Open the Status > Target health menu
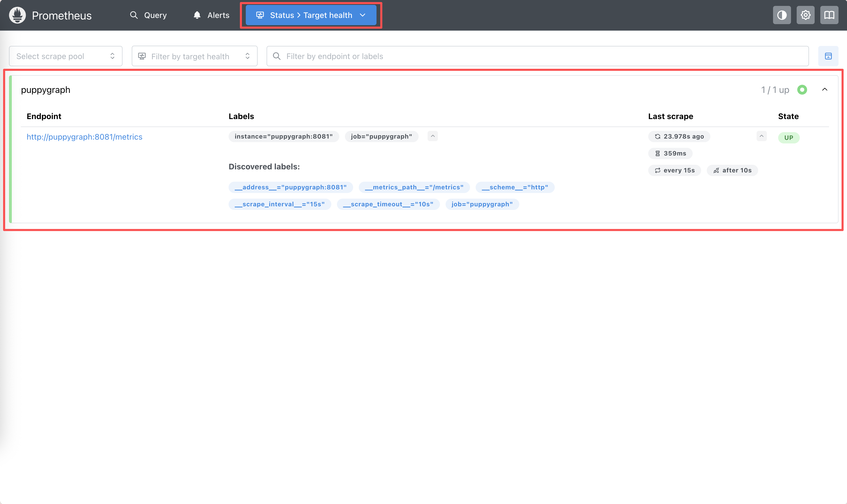The height and width of the screenshot is (504, 847). coord(311,15)
